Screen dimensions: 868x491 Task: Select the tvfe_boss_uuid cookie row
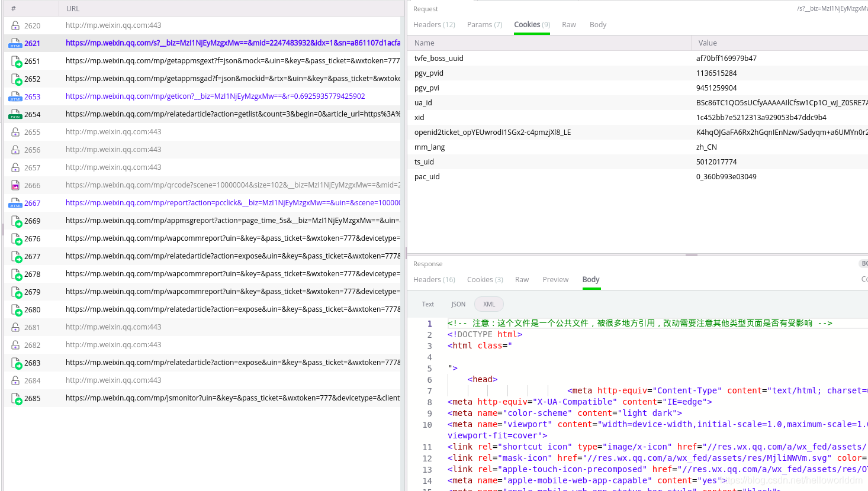[638, 59]
